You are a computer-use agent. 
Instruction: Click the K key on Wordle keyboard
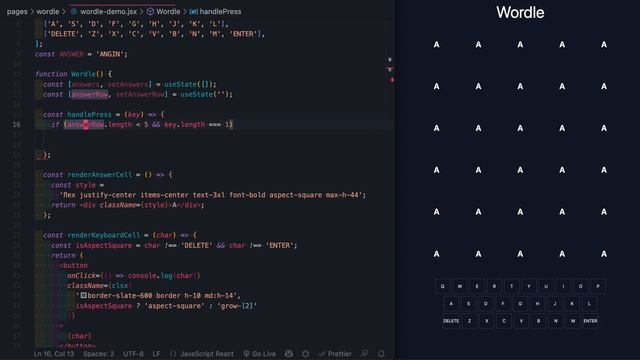tap(572, 304)
